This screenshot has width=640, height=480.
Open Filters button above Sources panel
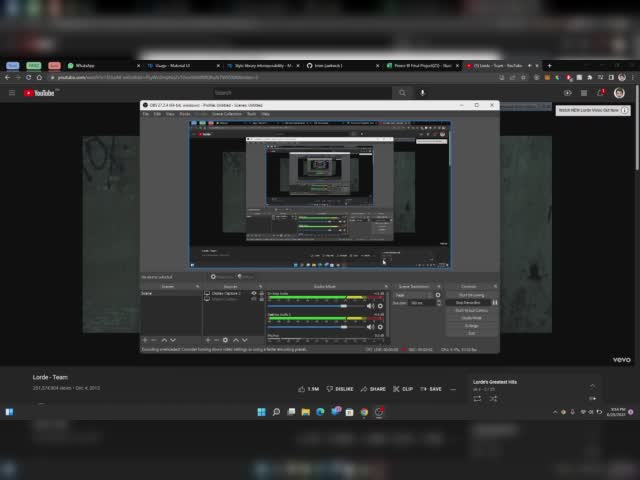245,277
